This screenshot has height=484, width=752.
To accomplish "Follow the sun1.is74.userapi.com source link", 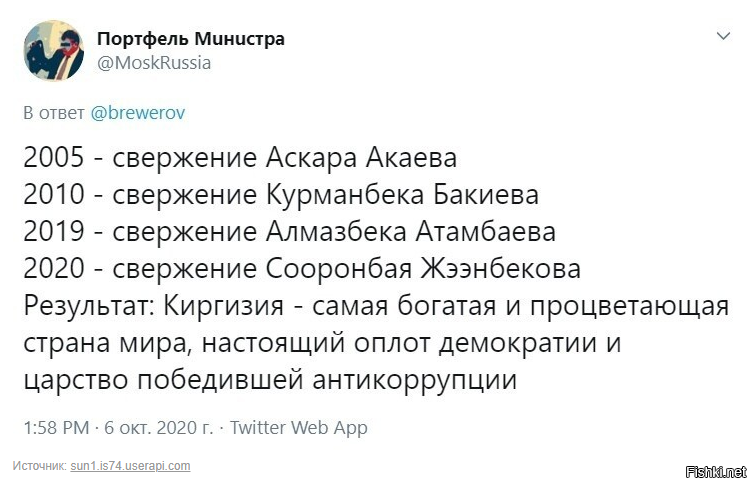I will (130, 466).
